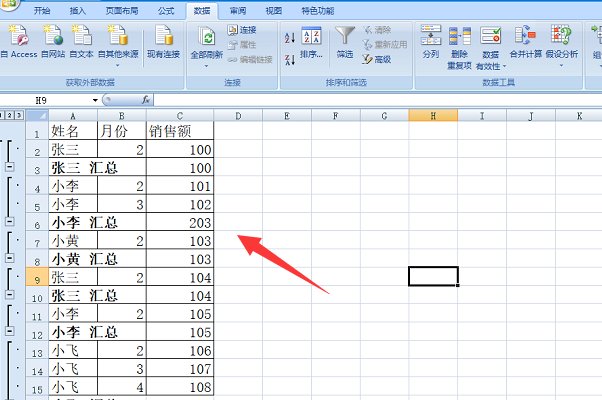602x400 pixels.
Task: Select column D header
Action: point(238,115)
